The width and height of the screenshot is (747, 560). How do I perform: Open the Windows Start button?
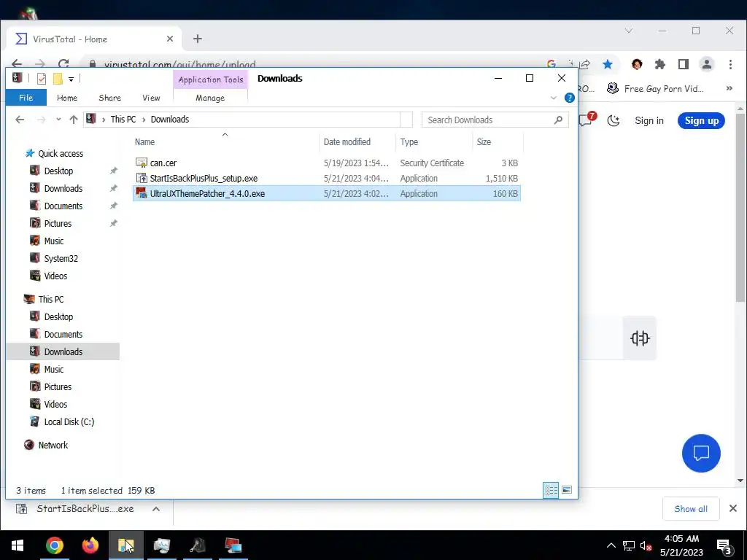click(x=18, y=545)
